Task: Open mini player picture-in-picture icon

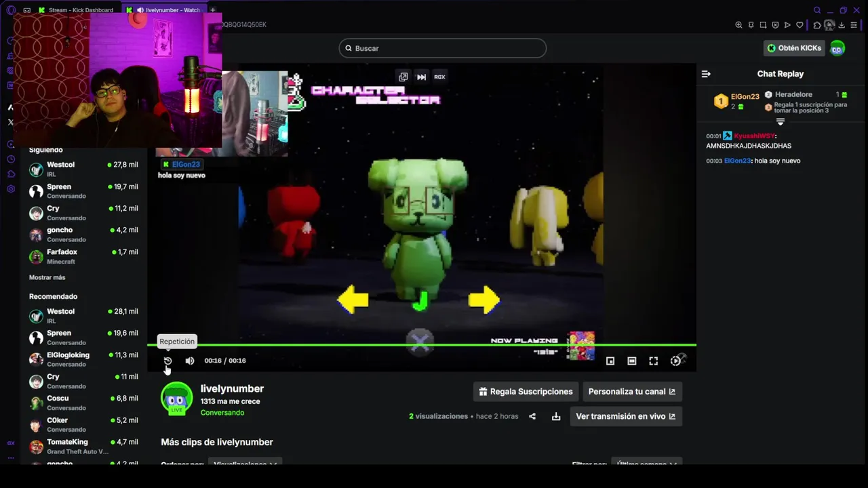Action: 610,361
